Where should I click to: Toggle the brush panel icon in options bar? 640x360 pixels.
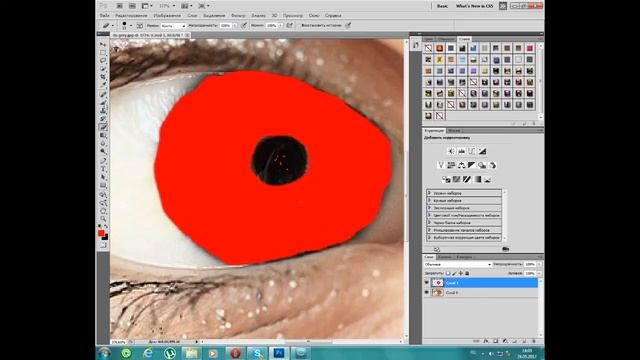[x=140, y=25]
